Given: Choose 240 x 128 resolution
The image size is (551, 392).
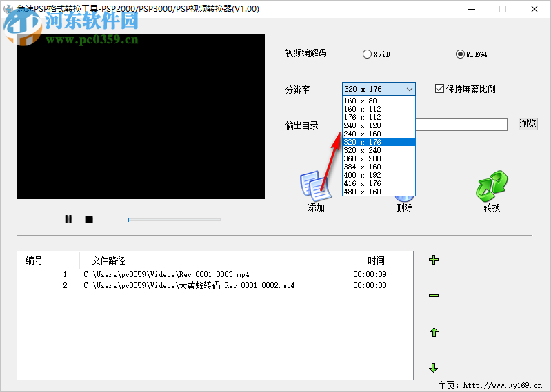Looking at the screenshot, I should point(379,125).
